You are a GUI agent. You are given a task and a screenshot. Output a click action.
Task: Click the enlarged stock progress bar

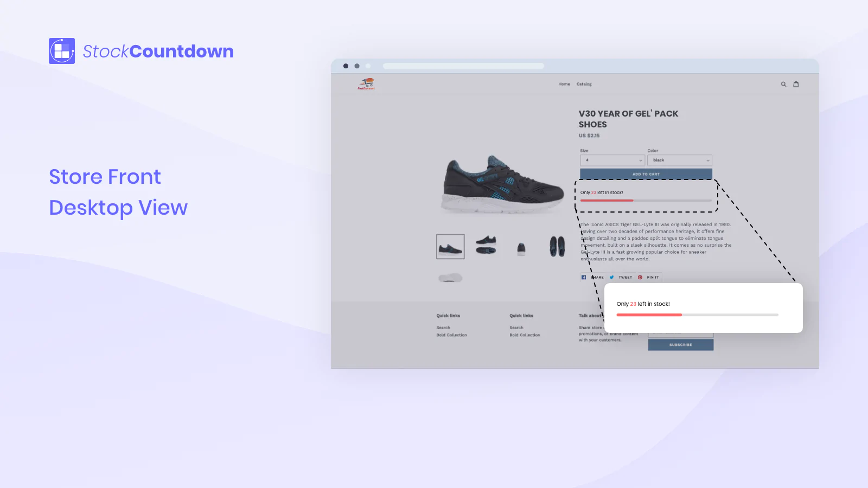pyautogui.click(x=697, y=314)
